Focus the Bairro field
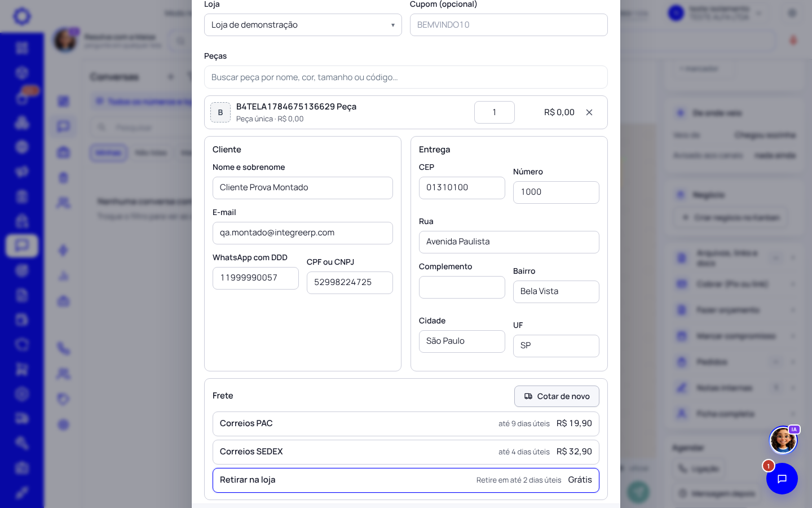 (x=556, y=292)
